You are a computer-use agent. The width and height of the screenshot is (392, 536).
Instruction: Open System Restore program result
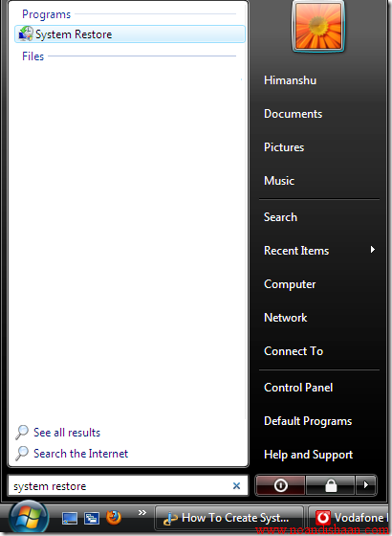coord(130,34)
